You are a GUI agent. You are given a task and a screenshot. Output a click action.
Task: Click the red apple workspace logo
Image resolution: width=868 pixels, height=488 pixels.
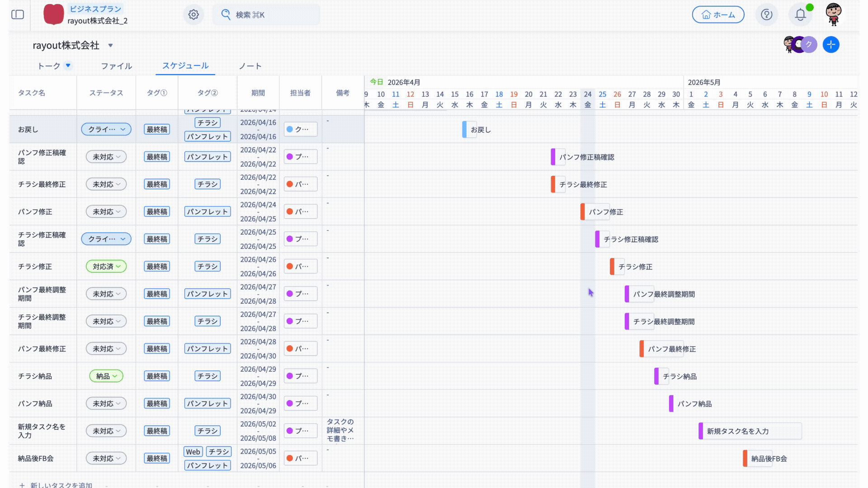53,14
